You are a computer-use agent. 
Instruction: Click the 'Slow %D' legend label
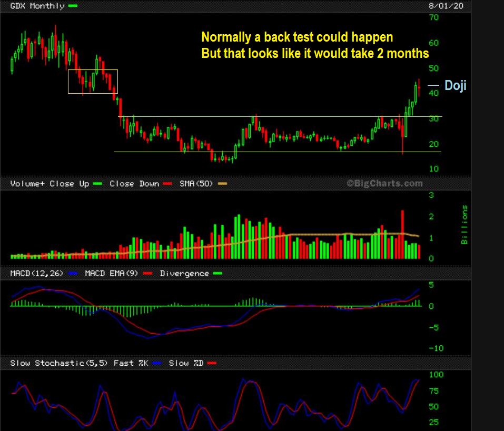(186, 363)
